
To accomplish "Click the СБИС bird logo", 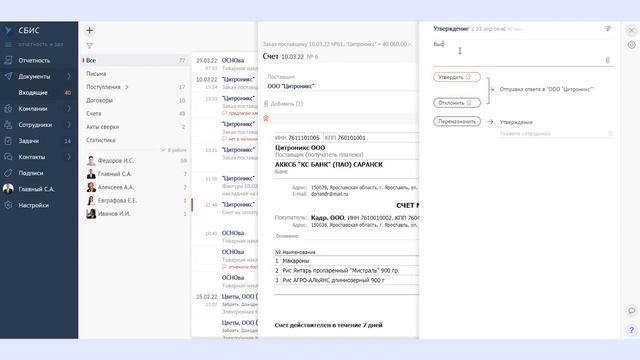I will pyautogui.click(x=8, y=30).
